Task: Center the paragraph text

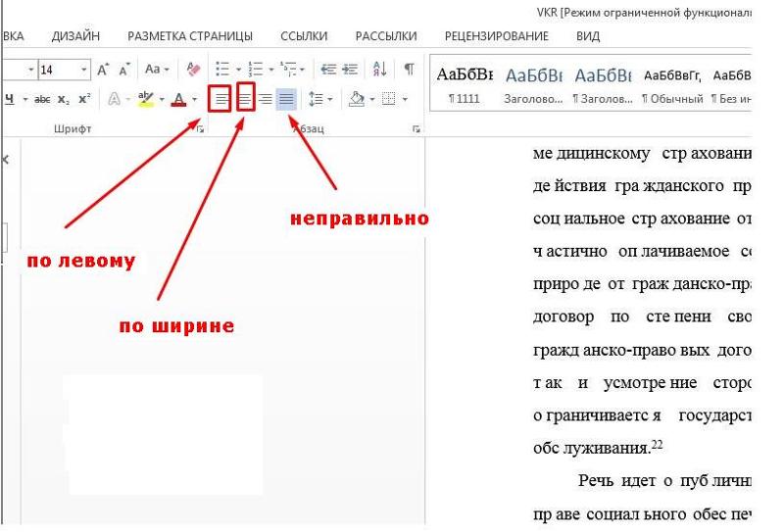Action: pyautogui.click(x=246, y=97)
